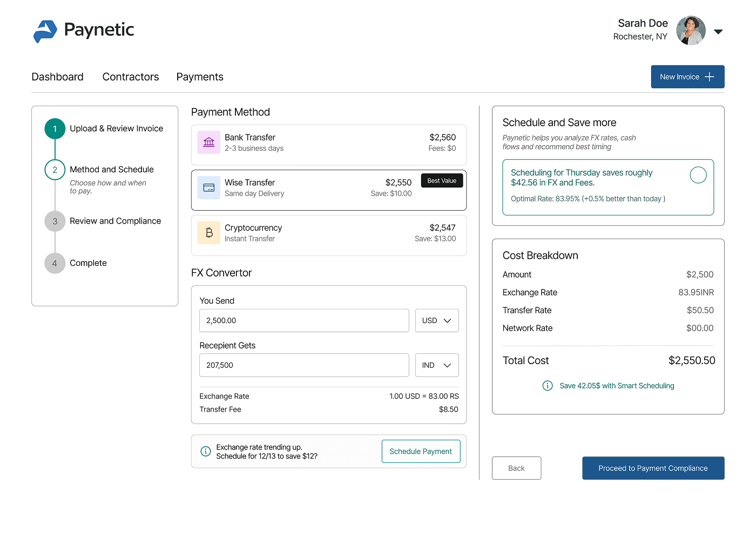This screenshot has height=538, width=756.
Task: Choose Cryptocurrency as the payment method
Action: click(328, 233)
